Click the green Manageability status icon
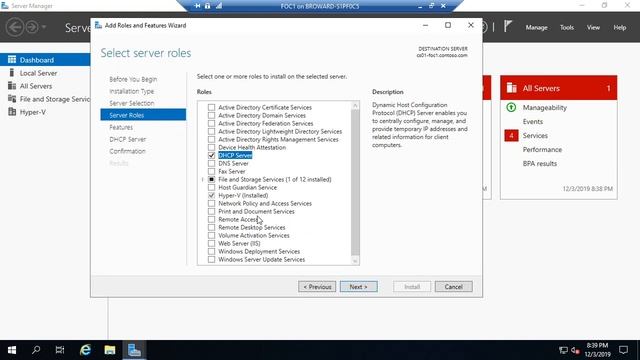This screenshot has width=640, height=360. (511, 107)
